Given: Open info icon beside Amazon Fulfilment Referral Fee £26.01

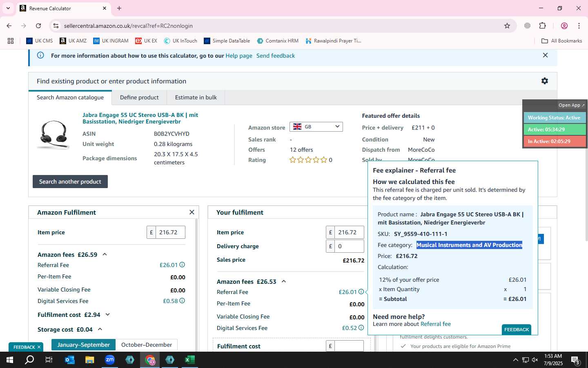Looking at the screenshot, I should tap(182, 265).
